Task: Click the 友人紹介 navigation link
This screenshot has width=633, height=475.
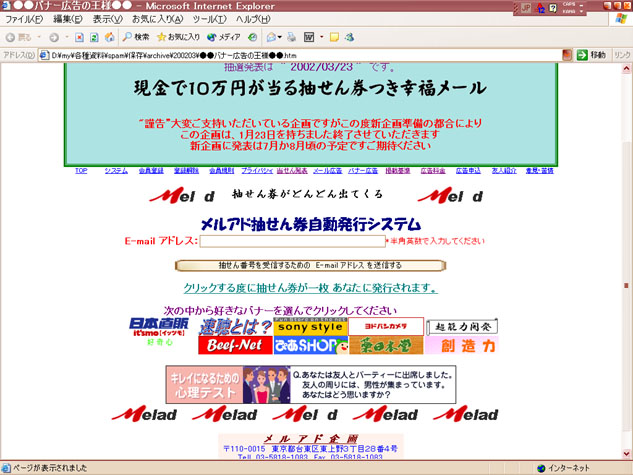Action: tap(504, 171)
